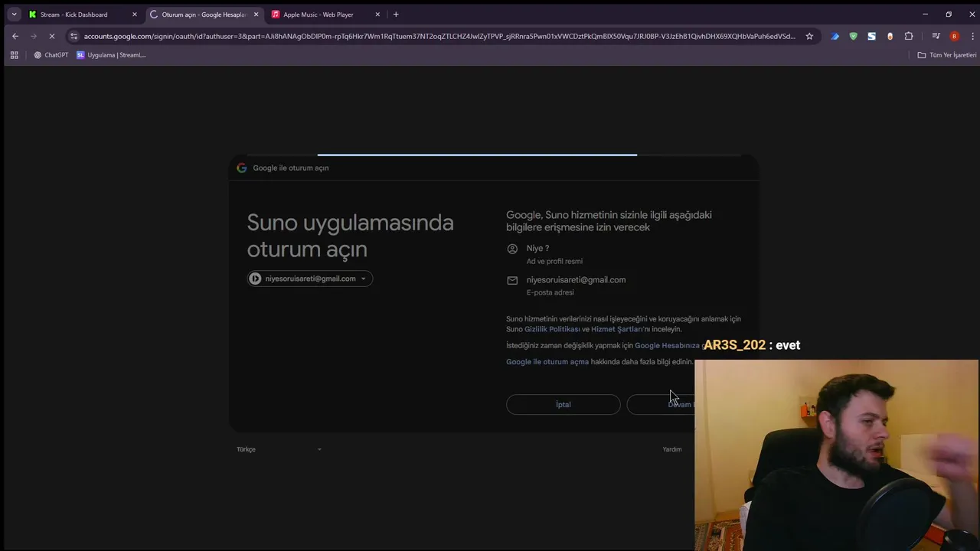Open the Yardım footer link

point(672,449)
